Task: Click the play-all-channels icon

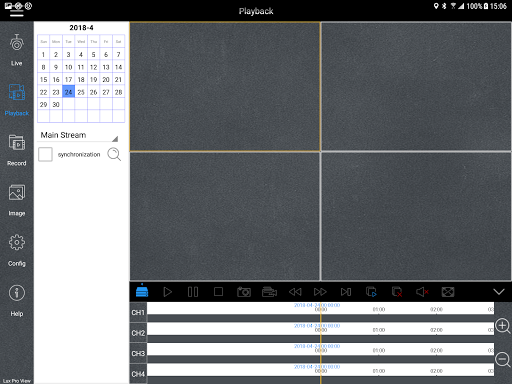Action: click(x=371, y=292)
